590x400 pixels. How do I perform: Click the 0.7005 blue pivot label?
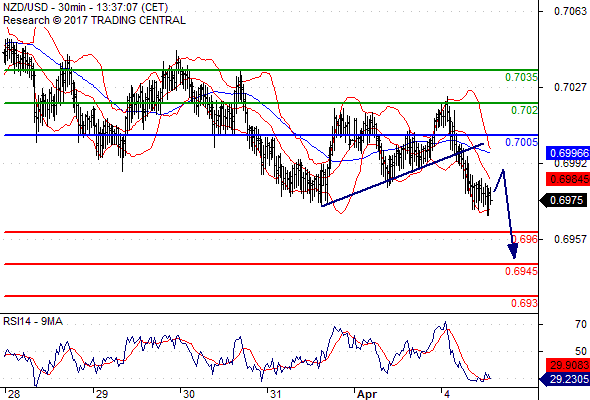click(521, 142)
